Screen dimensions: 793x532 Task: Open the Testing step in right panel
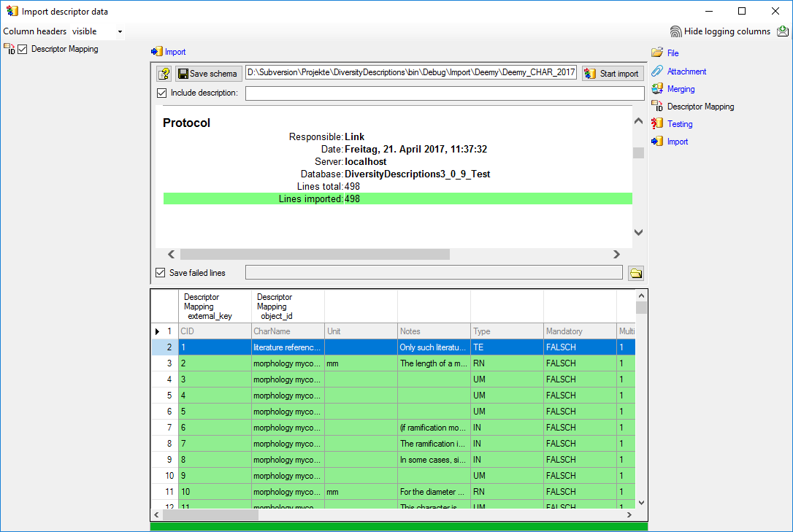(680, 124)
